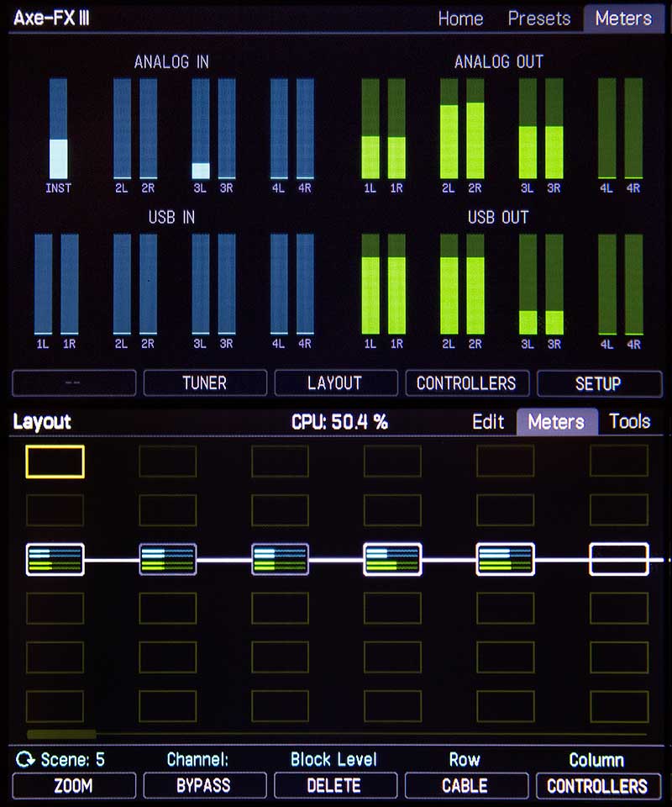Click the INST analog input meter
This screenshot has width=672, height=807.
[x=58, y=129]
